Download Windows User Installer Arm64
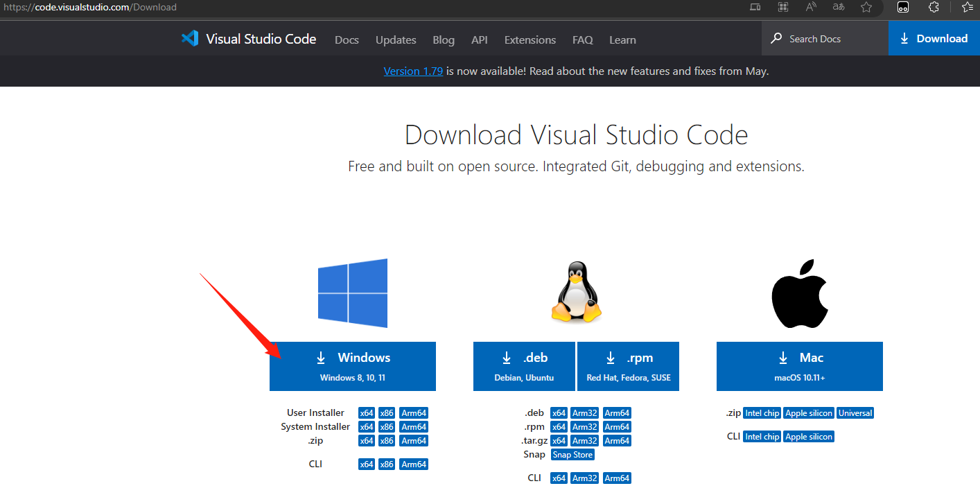The height and width of the screenshot is (504, 980). pos(414,413)
